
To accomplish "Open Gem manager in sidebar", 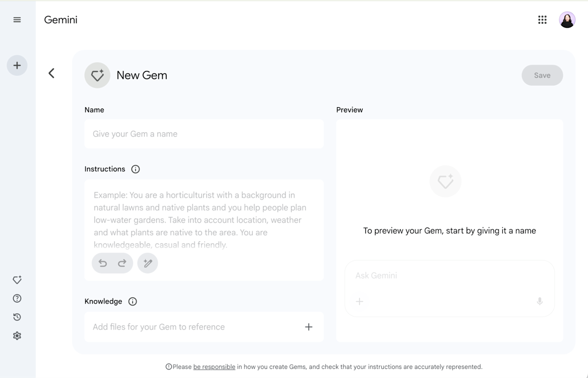I will 17,280.
